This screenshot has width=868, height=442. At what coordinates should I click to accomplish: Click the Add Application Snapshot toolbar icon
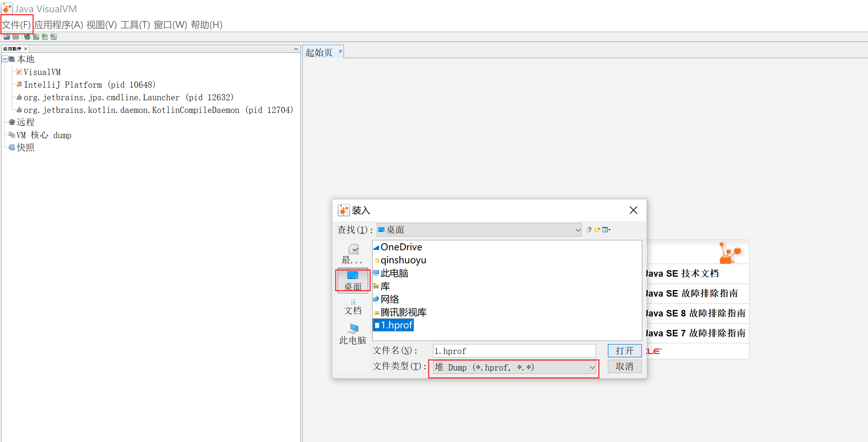[x=54, y=37]
